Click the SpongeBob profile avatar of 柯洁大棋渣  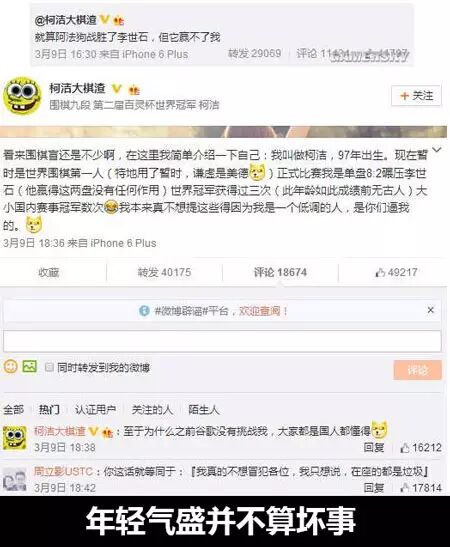[22, 96]
